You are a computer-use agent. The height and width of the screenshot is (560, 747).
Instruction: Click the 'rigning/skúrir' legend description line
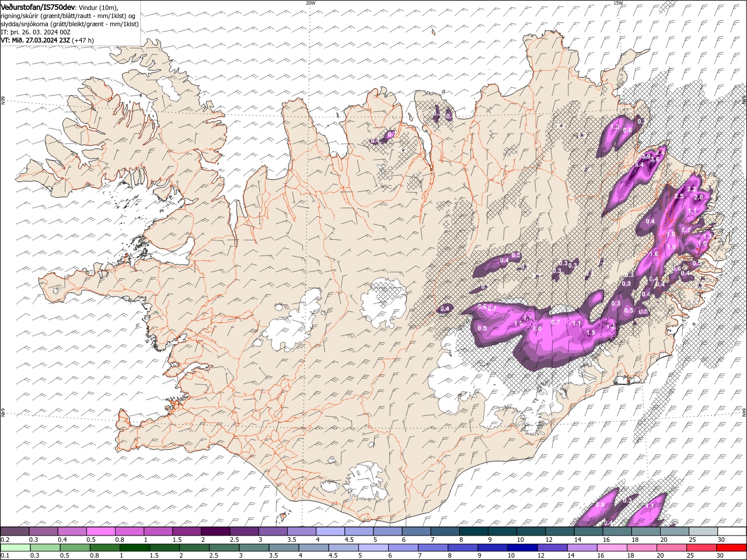(x=68, y=16)
